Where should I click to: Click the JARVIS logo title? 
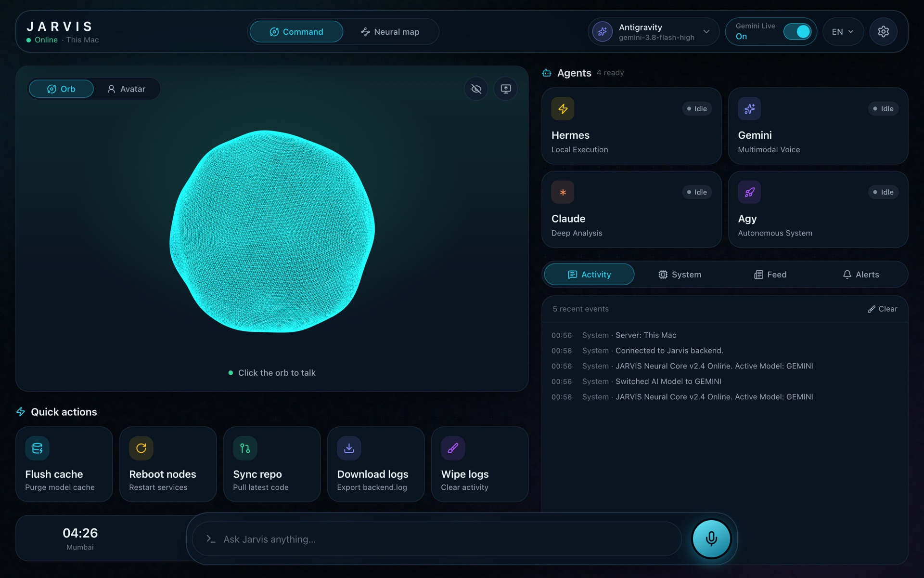pyautogui.click(x=60, y=26)
